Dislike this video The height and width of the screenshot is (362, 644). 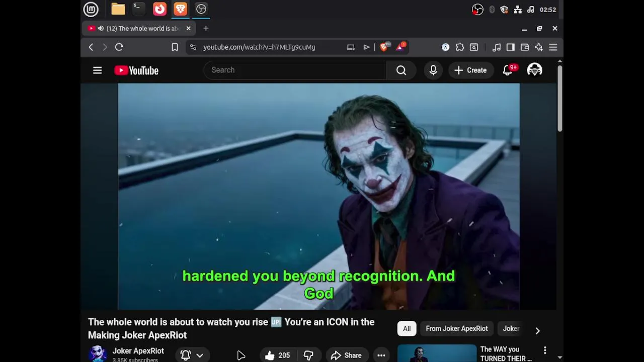(x=308, y=355)
